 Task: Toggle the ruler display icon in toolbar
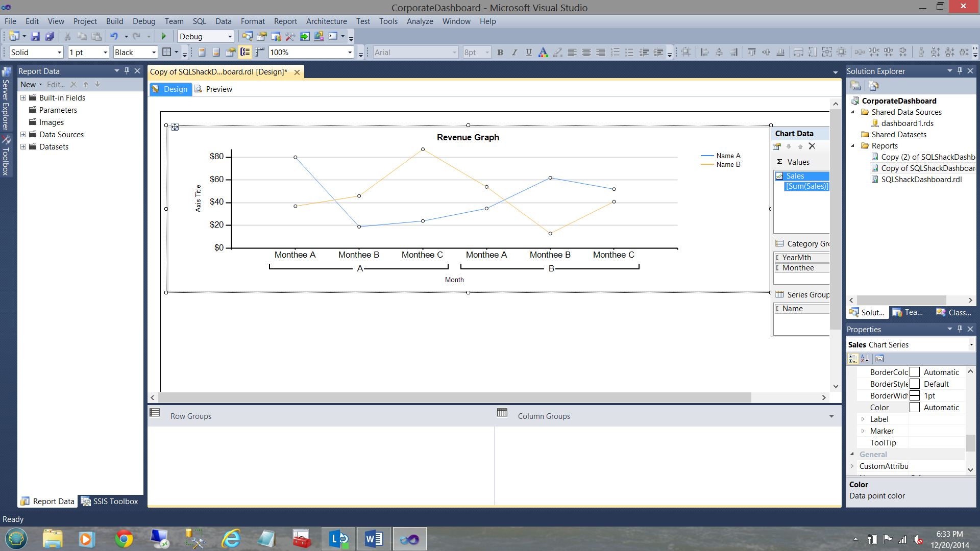260,52
